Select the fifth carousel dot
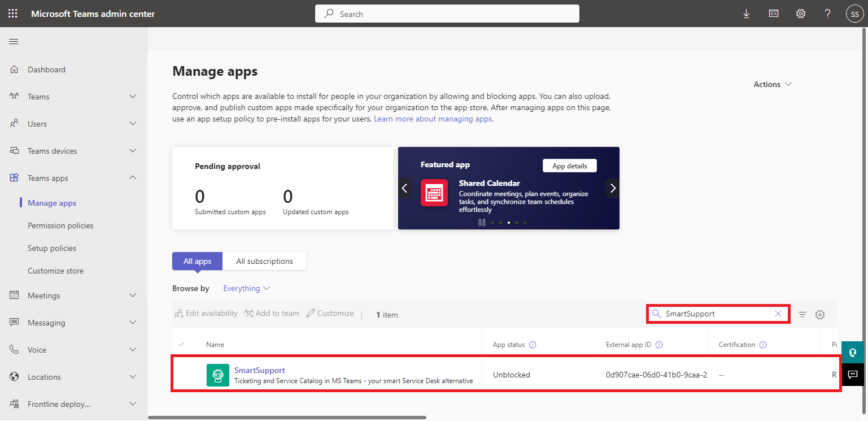Image resolution: width=868 pixels, height=421 pixels. coord(525,223)
